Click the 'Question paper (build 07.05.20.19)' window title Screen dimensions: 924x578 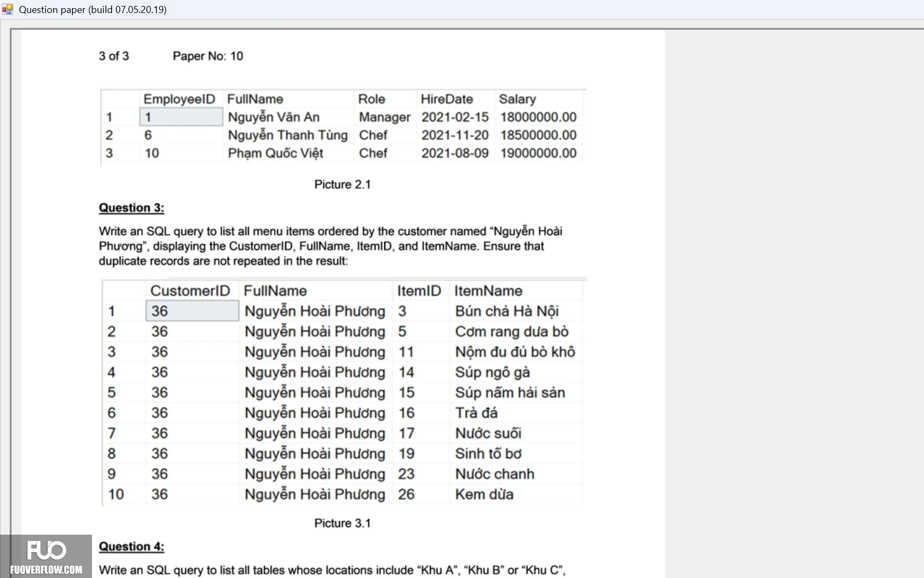pos(93,10)
